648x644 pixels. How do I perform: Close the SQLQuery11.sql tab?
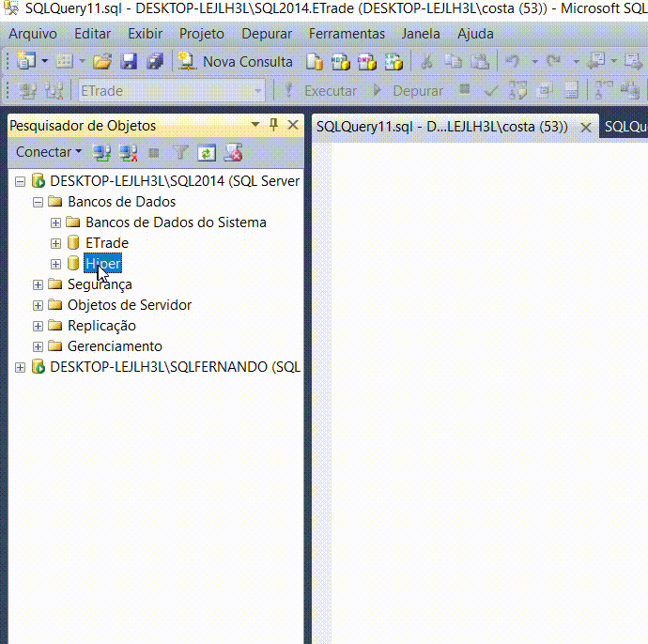point(586,128)
